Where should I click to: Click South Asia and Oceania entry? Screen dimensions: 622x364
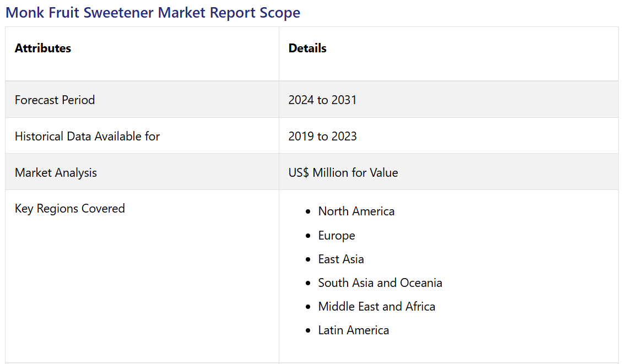point(380,283)
